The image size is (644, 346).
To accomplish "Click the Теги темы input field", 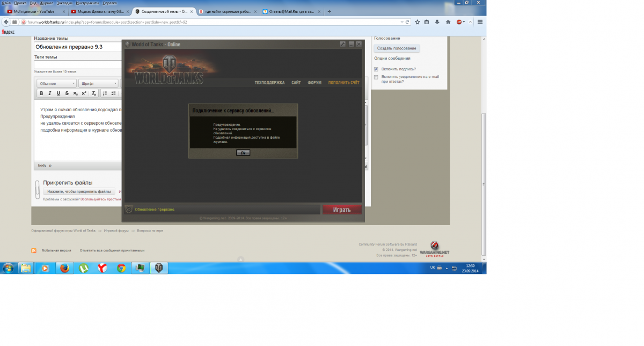I will tap(79, 64).
